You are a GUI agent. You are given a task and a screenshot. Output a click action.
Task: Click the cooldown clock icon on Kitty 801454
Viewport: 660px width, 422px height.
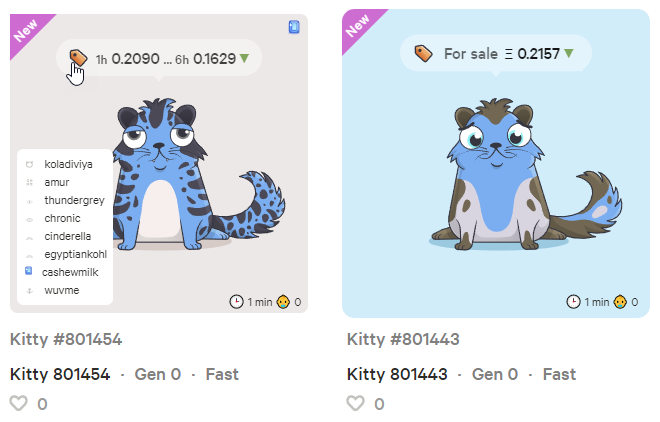[x=236, y=301]
